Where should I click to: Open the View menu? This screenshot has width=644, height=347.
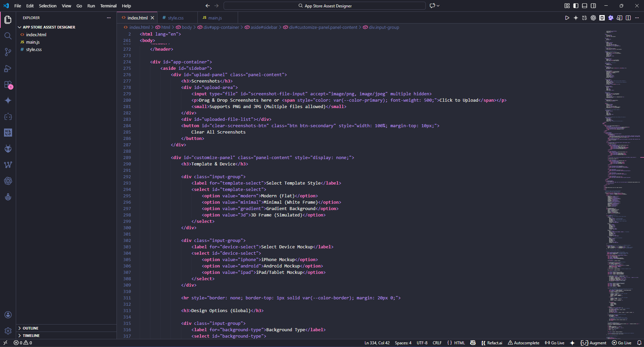click(66, 6)
